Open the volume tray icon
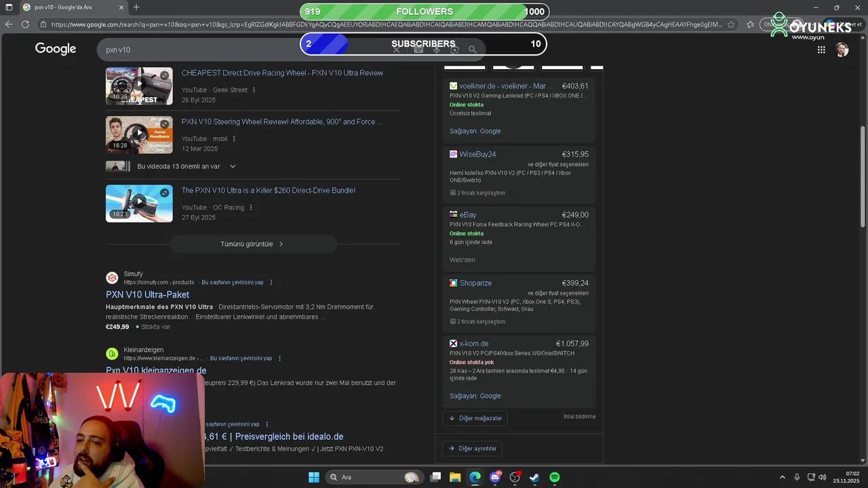Screen dimensions: 868x488 point(823,477)
